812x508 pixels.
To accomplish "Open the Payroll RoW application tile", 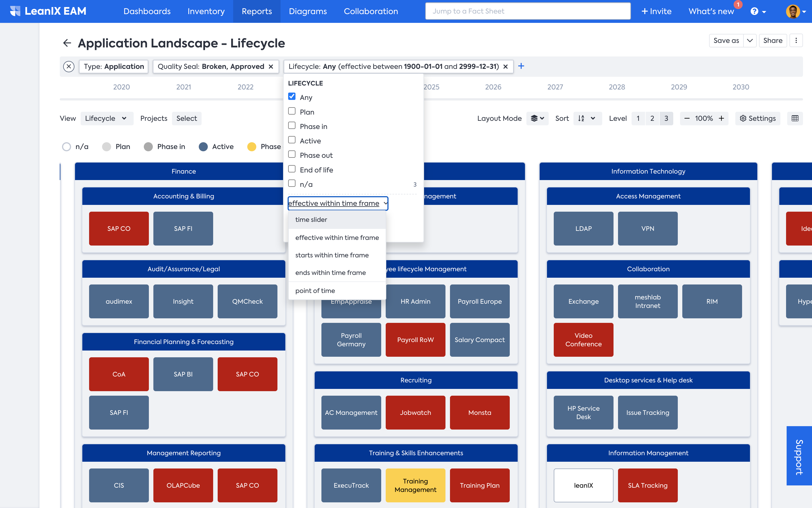I will click(415, 340).
